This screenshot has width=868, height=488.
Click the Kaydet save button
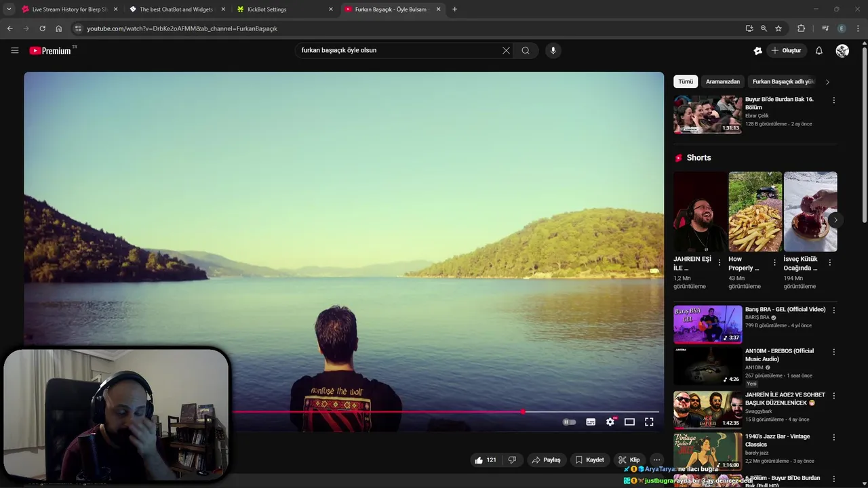589,460
